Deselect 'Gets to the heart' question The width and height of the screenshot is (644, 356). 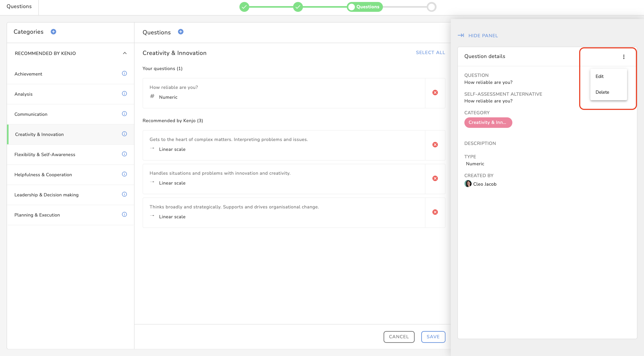click(x=435, y=145)
